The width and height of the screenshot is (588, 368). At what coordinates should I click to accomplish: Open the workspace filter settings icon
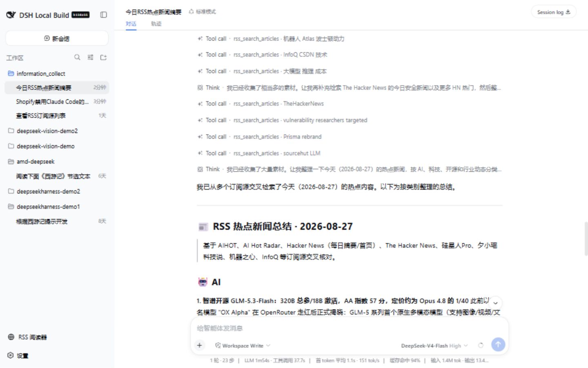pyautogui.click(x=90, y=57)
